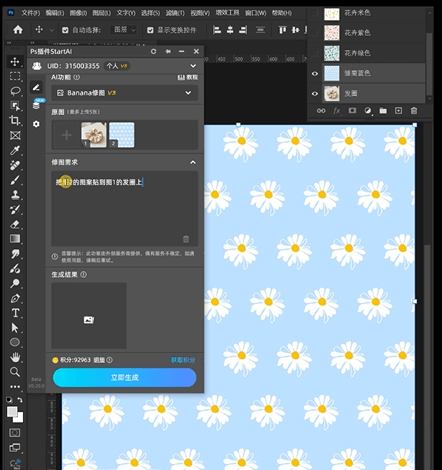Clear the prompt with trash icon

point(186,239)
